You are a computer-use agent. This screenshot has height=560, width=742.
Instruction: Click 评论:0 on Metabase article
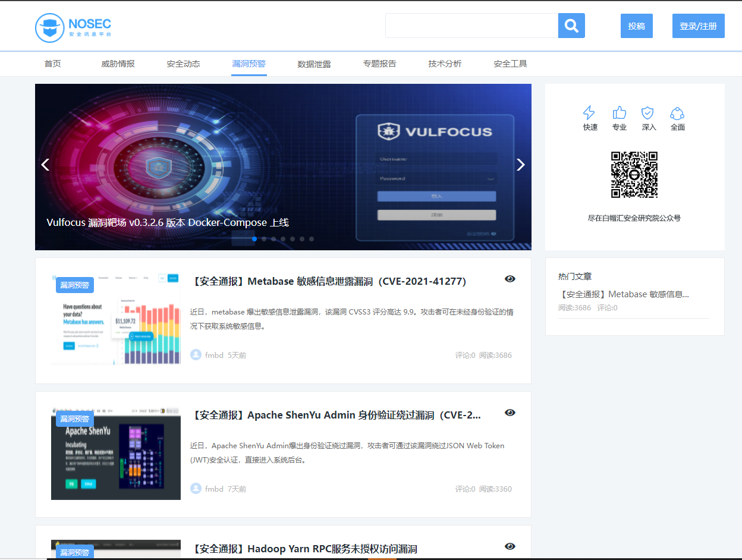[x=465, y=355]
